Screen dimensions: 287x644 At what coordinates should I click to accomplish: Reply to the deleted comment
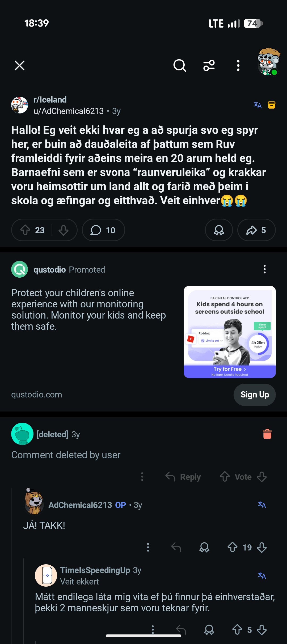[183, 477]
